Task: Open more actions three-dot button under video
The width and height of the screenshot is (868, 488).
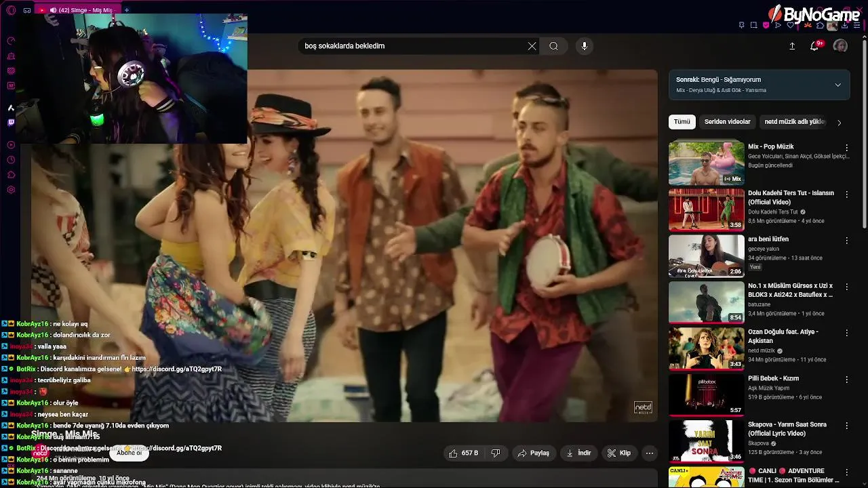Action: coord(650,453)
